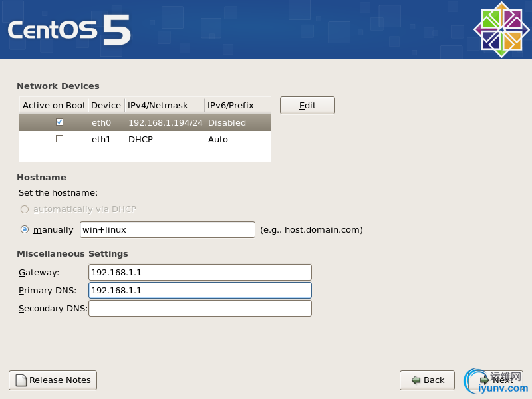Click the IPv6/Prefix column header
532x399 pixels.
coord(237,106)
